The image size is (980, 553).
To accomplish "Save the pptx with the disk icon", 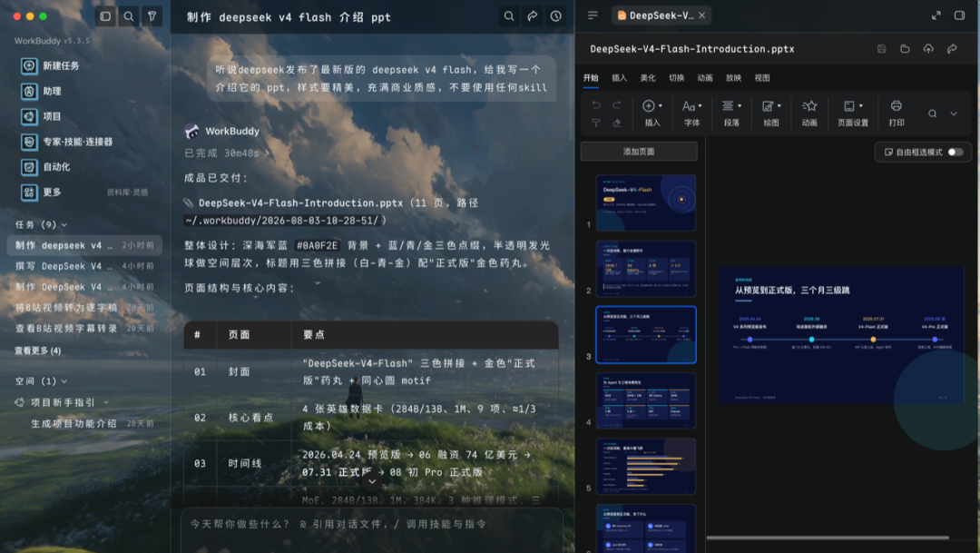I will coord(881,49).
